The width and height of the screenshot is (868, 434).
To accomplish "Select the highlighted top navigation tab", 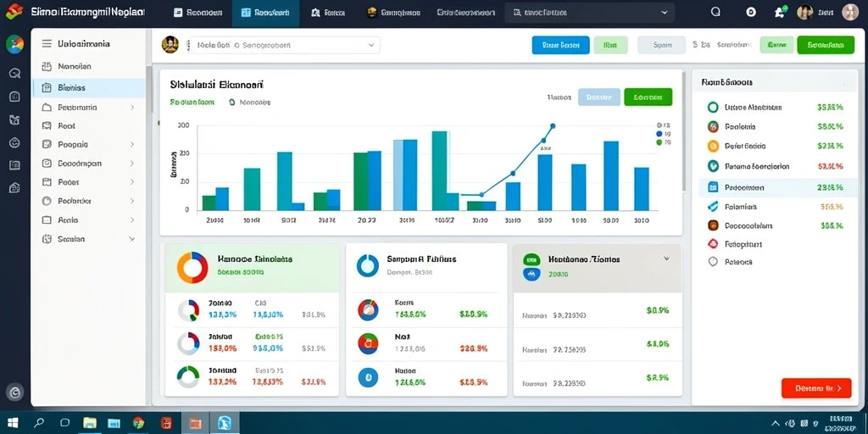I will tap(265, 13).
